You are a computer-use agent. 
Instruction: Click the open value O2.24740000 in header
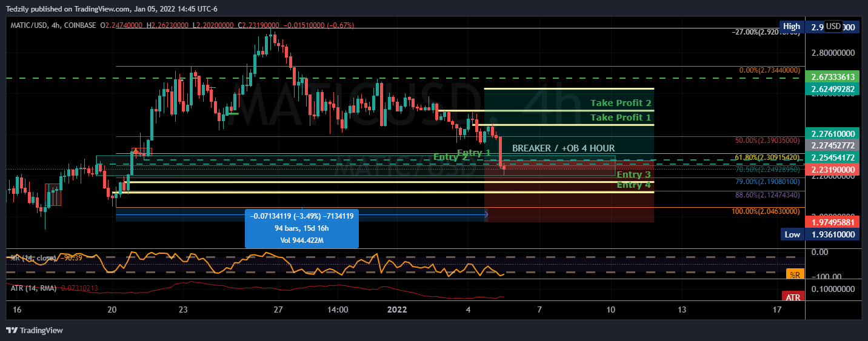coord(121,25)
